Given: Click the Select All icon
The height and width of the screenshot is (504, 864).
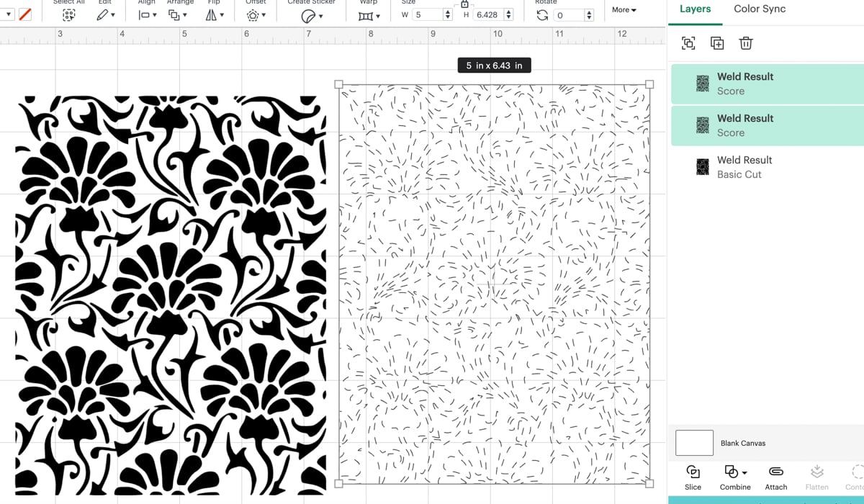Looking at the screenshot, I should pyautogui.click(x=68, y=14).
